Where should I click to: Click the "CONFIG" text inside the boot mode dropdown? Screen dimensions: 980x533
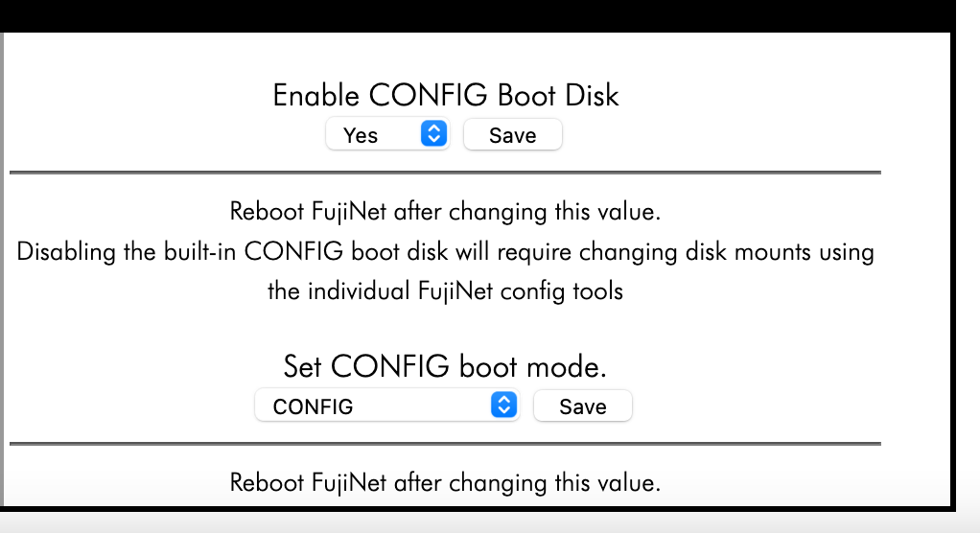[314, 406]
